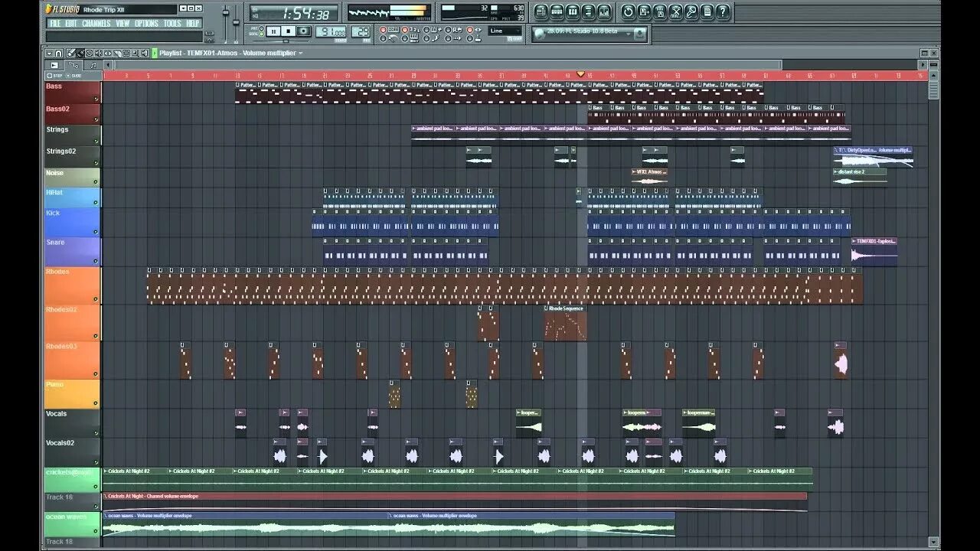Image resolution: width=980 pixels, height=551 pixels.
Task: Open the EDIT menu
Action: [71, 24]
